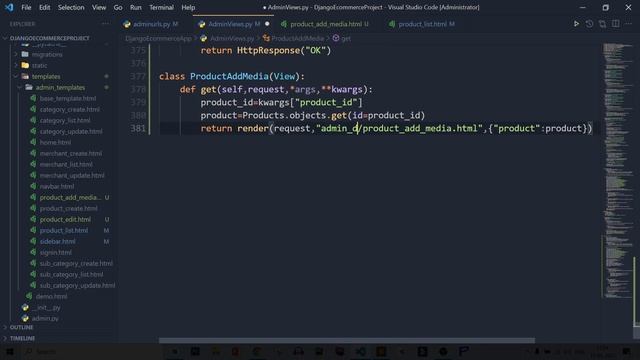Viewport: 640px width, 360px height.
Task: Open the Terminal menu
Action: point(161,7)
